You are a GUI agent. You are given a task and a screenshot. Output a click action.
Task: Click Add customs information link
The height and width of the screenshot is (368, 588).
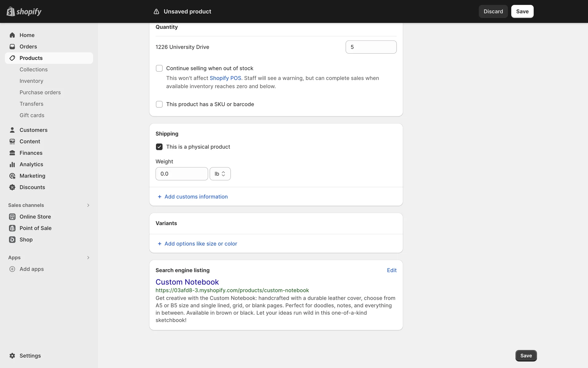(196, 197)
